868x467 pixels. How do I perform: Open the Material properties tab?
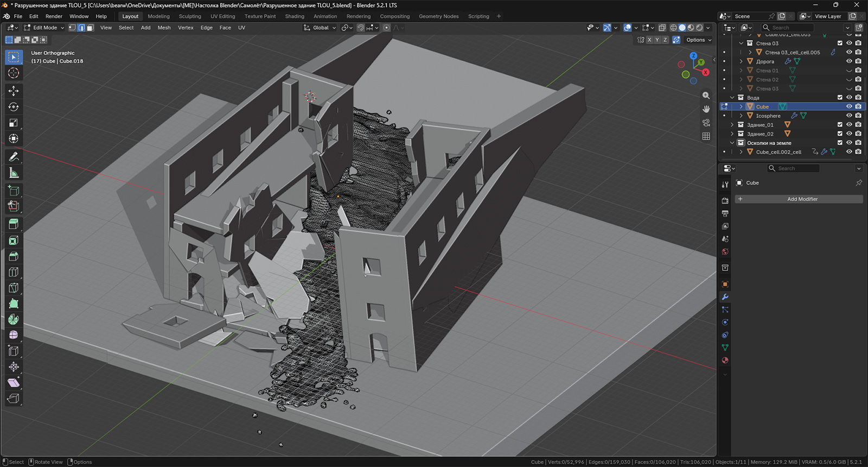click(x=725, y=360)
